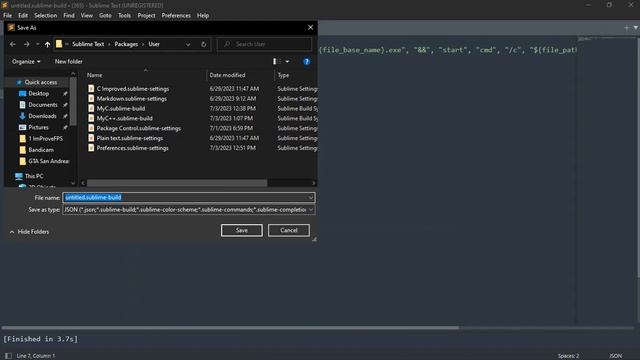Select Packages in breadcrumb path
The height and width of the screenshot is (360, 640).
pyautogui.click(x=126, y=44)
